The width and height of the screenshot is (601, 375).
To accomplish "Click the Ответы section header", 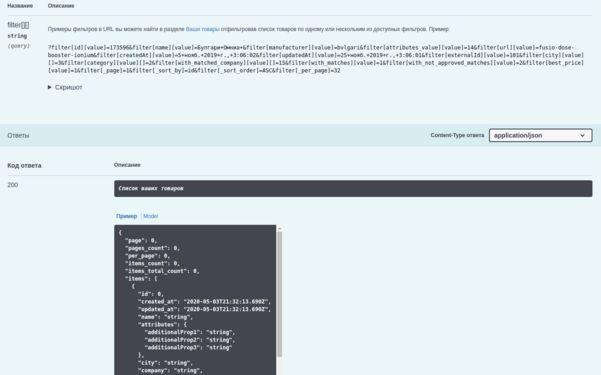I will [x=18, y=135].
